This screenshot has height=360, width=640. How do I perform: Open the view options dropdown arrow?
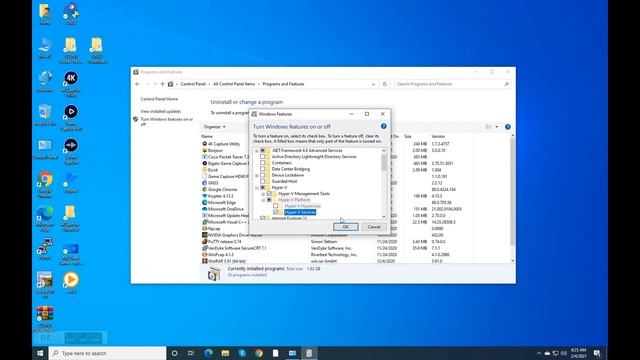497,127
